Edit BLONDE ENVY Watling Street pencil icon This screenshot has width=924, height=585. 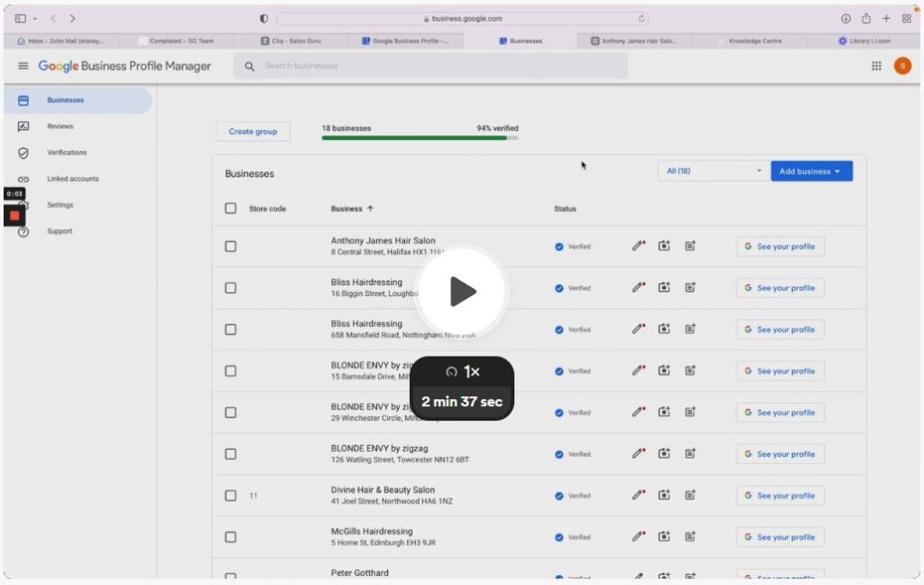coord(638,453)
